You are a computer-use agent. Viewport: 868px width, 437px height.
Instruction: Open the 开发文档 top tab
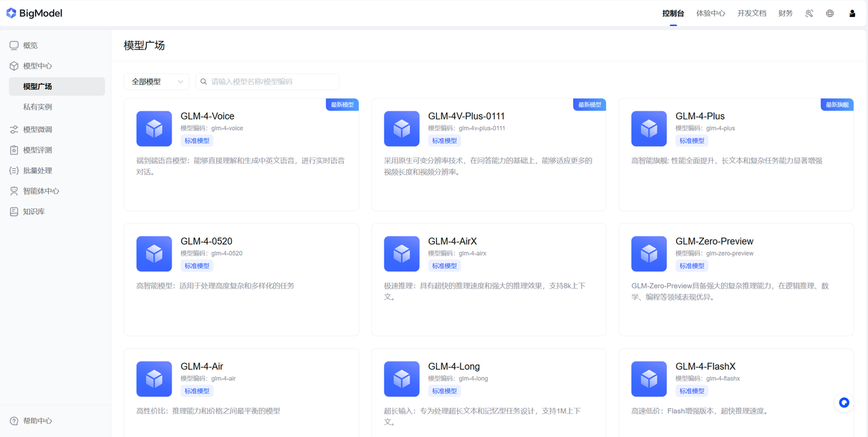[x=752, y=14]
